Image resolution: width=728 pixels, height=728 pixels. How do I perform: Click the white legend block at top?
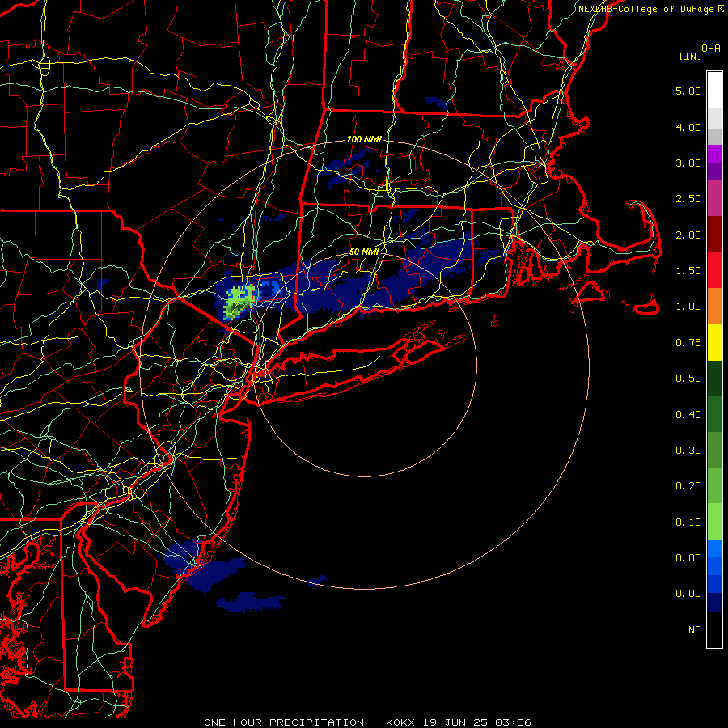[x=714, y=90]
